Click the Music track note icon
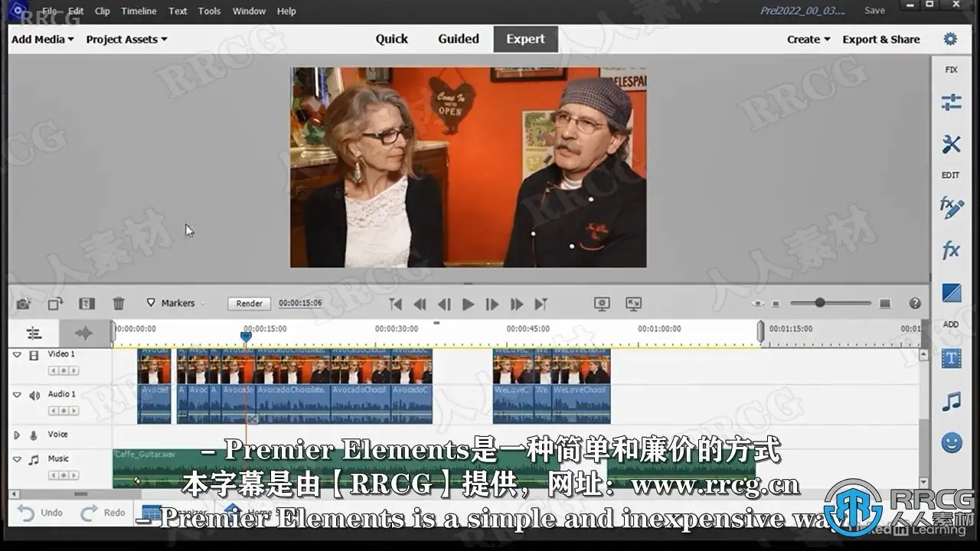Image resolution: width=980 pixels, height=551 pixels. tap(34, 460)
